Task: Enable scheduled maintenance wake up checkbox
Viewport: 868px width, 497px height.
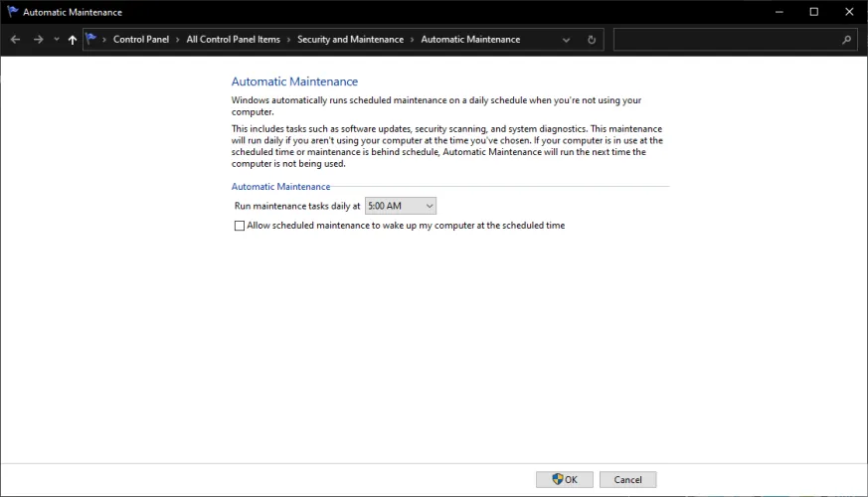Action: coord(239,226)
